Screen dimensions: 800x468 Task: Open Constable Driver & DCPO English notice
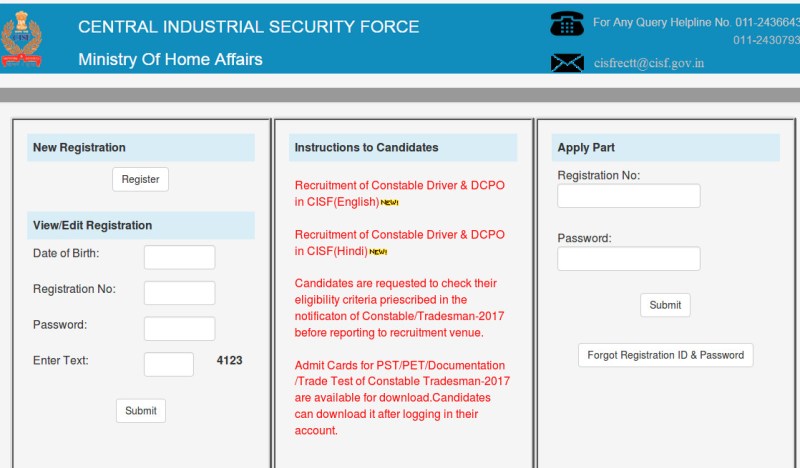399,193
